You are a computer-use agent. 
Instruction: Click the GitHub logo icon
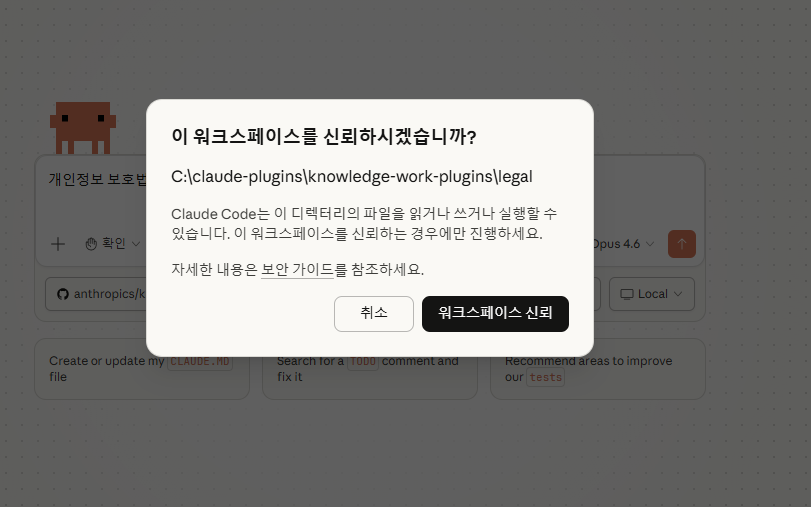click(x=63, y=294)
